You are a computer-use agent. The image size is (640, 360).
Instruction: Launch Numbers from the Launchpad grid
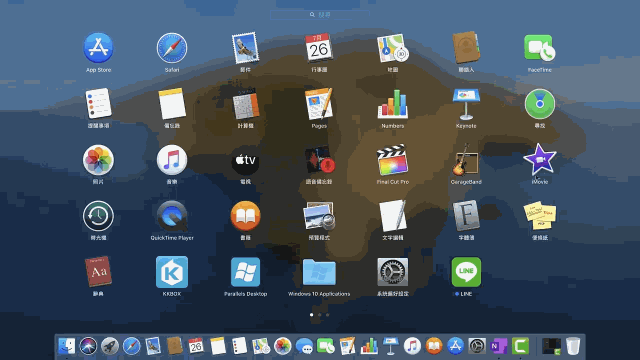pos(393,104)
